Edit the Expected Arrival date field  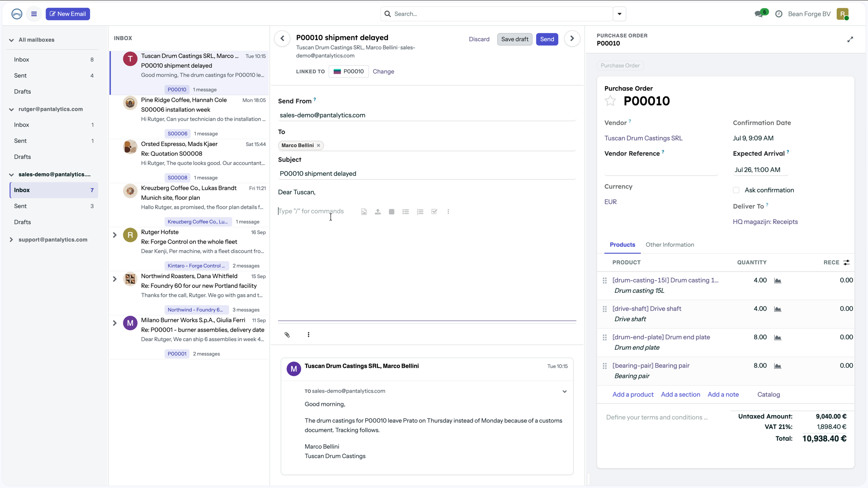click(761, 170)
